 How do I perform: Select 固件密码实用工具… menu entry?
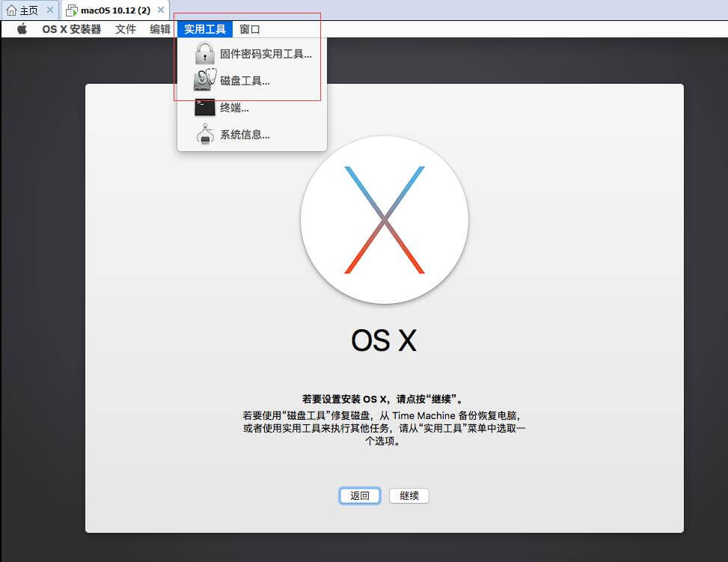click(252, 53)
